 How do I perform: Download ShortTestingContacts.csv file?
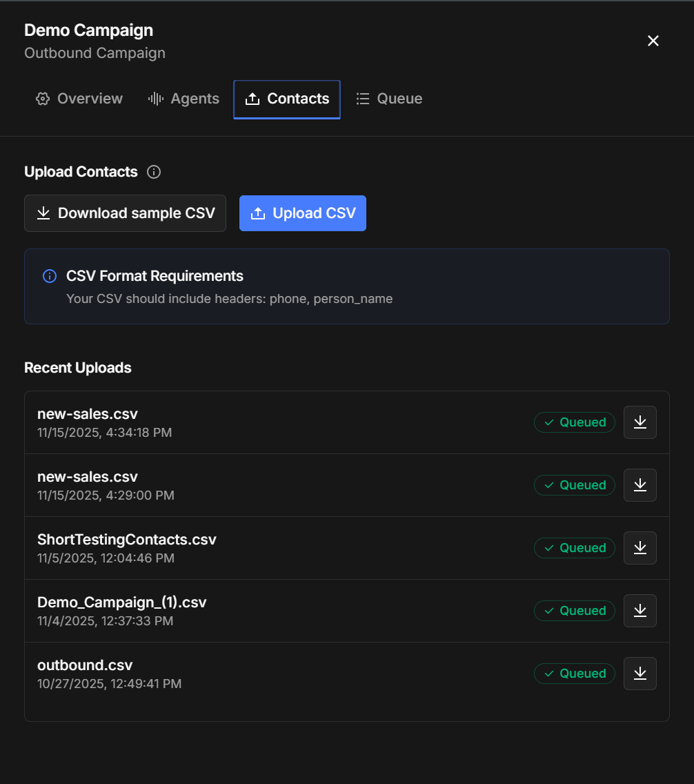point(640,548)
